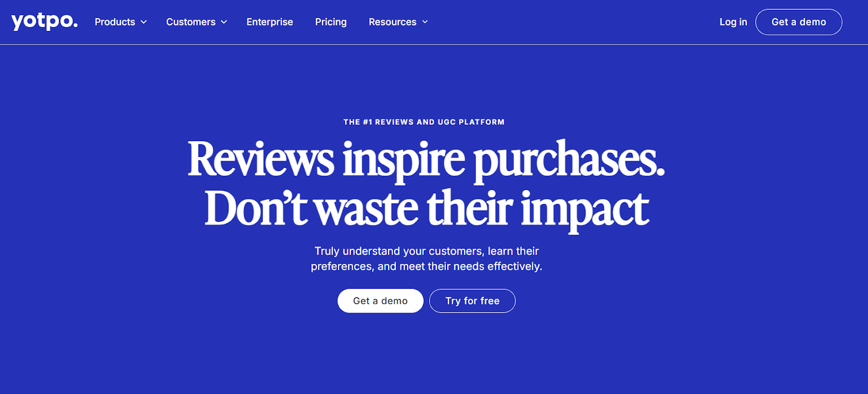Click the Try for free button
868x394 pixels.
472,300
